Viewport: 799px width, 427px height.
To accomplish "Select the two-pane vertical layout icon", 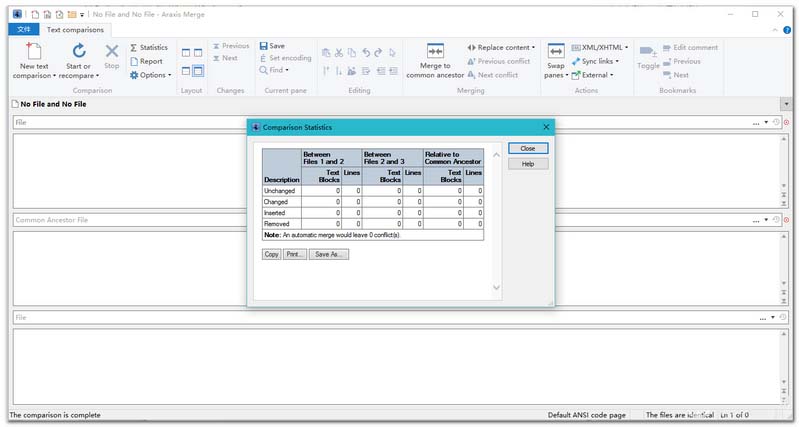I will (x=186, y=53).
